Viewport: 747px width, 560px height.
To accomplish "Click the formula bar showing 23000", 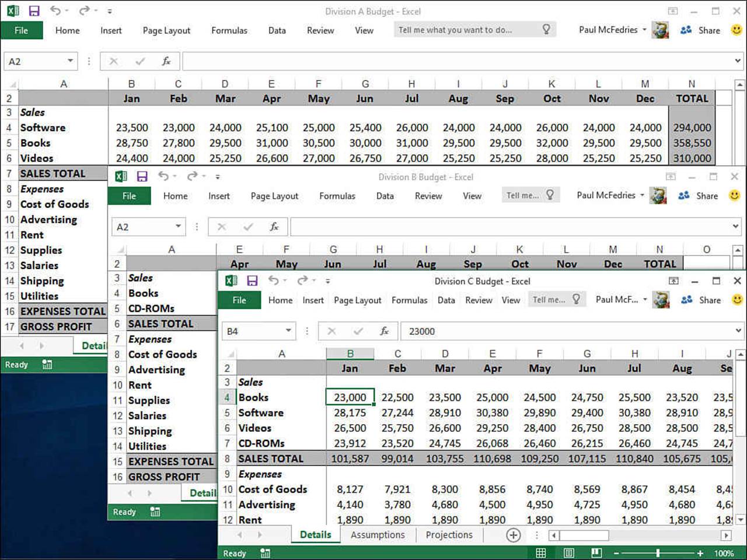I will (571, 331).
